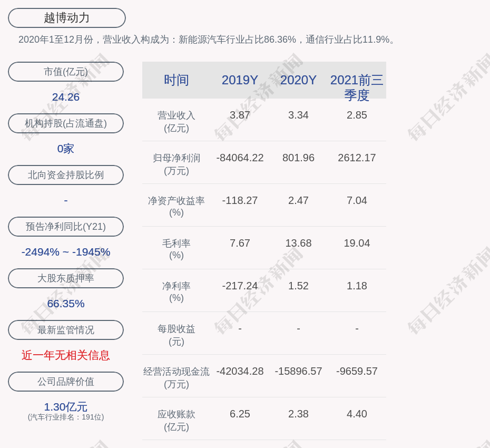Select the gross margin value 19.04
This screenshot has width=490, height=448.
pyautogui.click(x=357, y=243)
